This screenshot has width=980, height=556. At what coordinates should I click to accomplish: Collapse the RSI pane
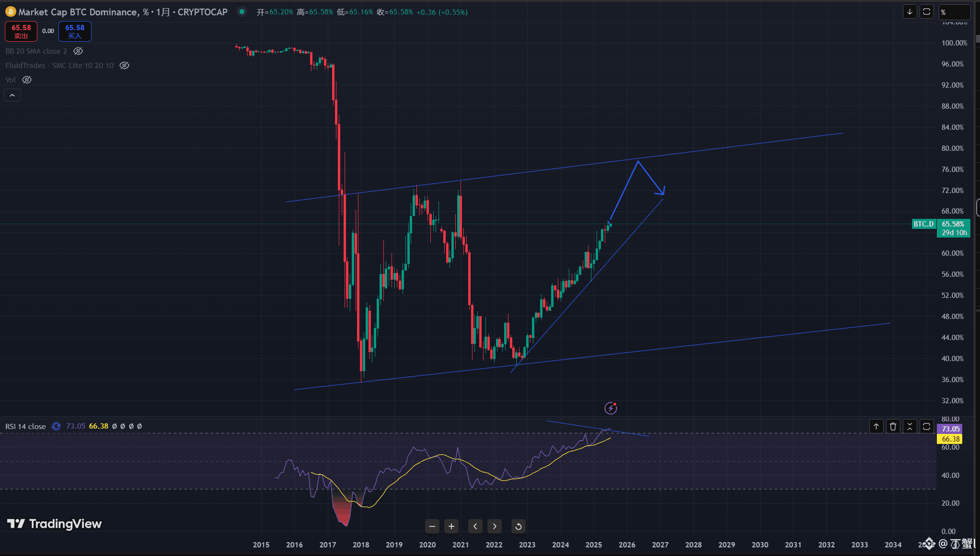click(910, 426)
